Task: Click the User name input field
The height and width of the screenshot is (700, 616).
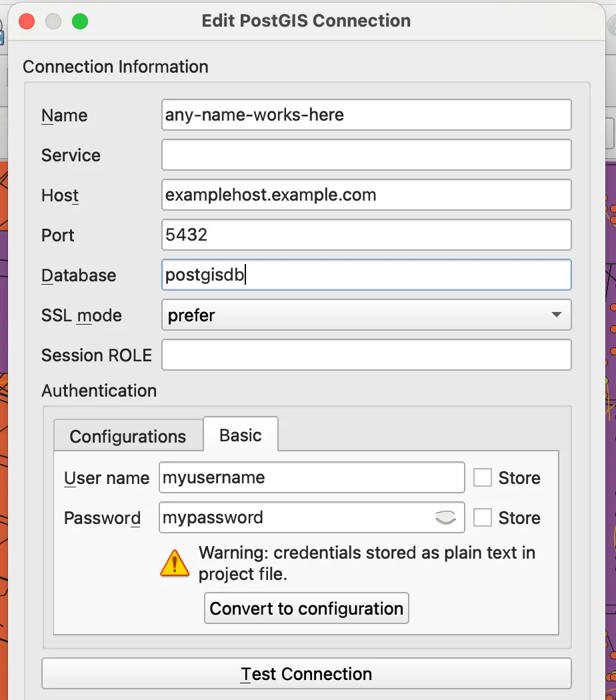Action: (x=311, y=478)
